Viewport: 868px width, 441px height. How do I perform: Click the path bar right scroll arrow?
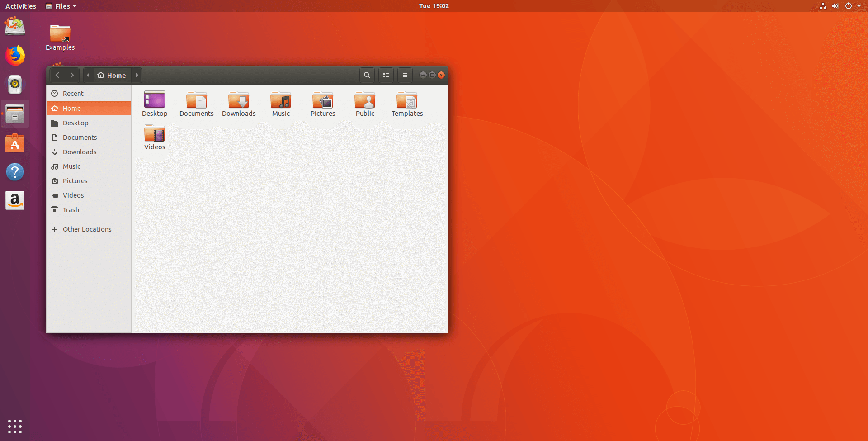[137, 75]
